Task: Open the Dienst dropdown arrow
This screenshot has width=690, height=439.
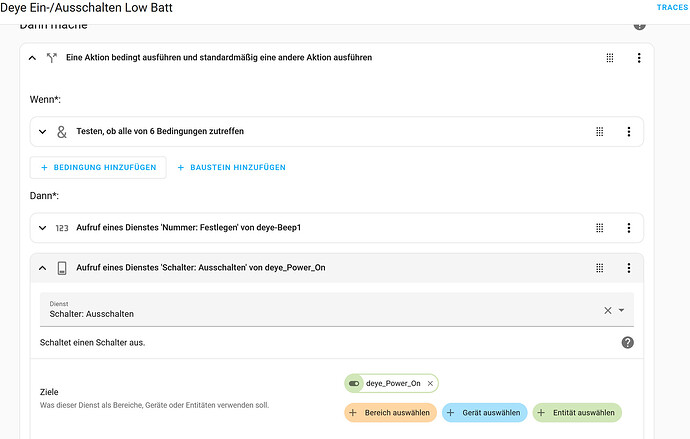Action: (621, 310)
